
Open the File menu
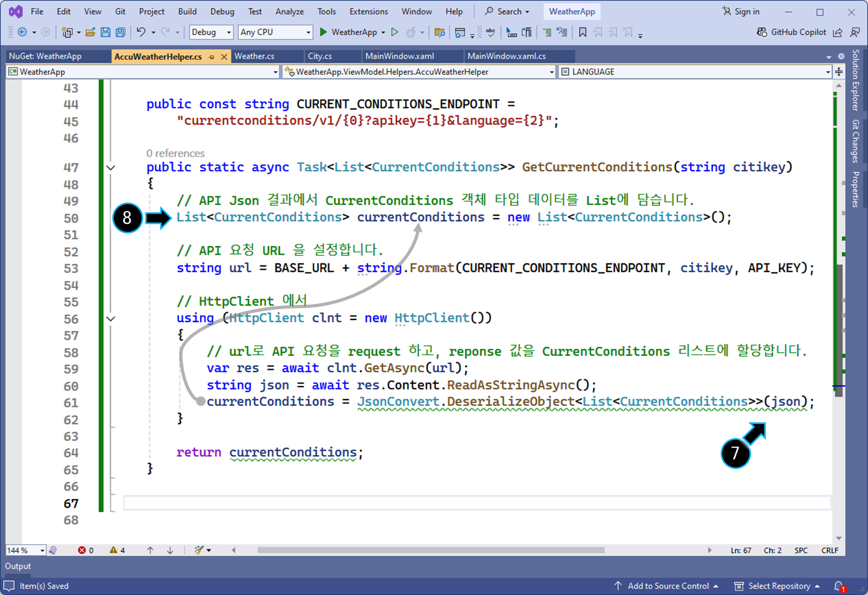[x=37, y=11]
